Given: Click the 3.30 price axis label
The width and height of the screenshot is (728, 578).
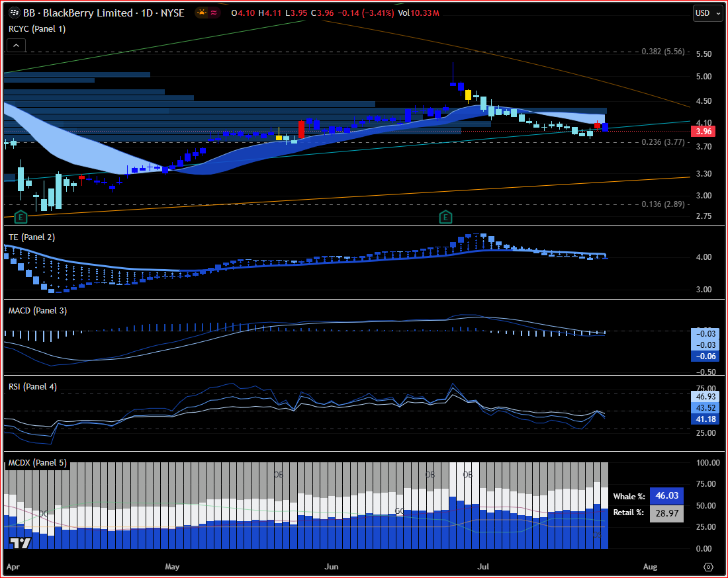Looking at the screenshot, I should (x=704, y=173).
